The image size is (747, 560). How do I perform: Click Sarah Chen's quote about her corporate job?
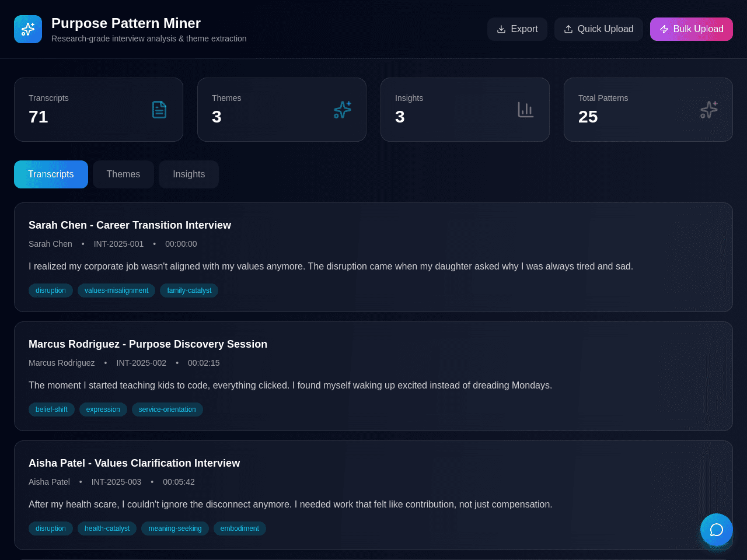coord(331,266)
